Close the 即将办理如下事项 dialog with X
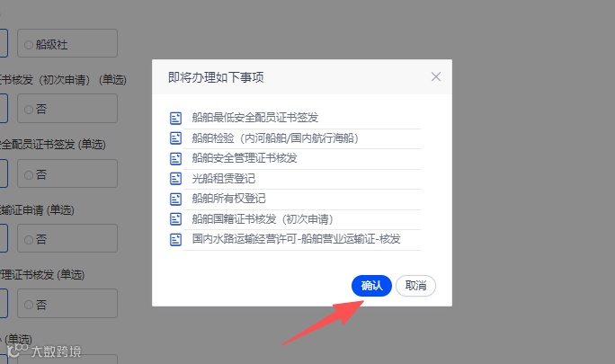 coord(436,76)
